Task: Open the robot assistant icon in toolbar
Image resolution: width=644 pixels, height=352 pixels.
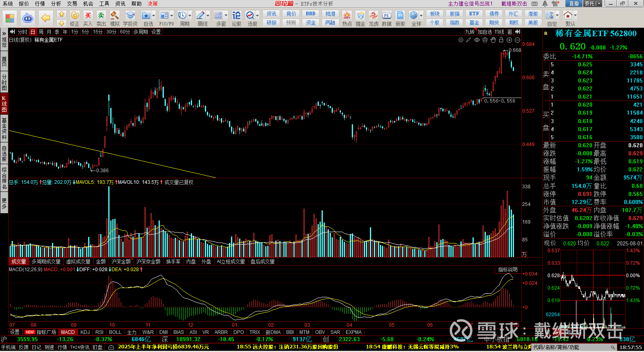Action: click(27, 18)
